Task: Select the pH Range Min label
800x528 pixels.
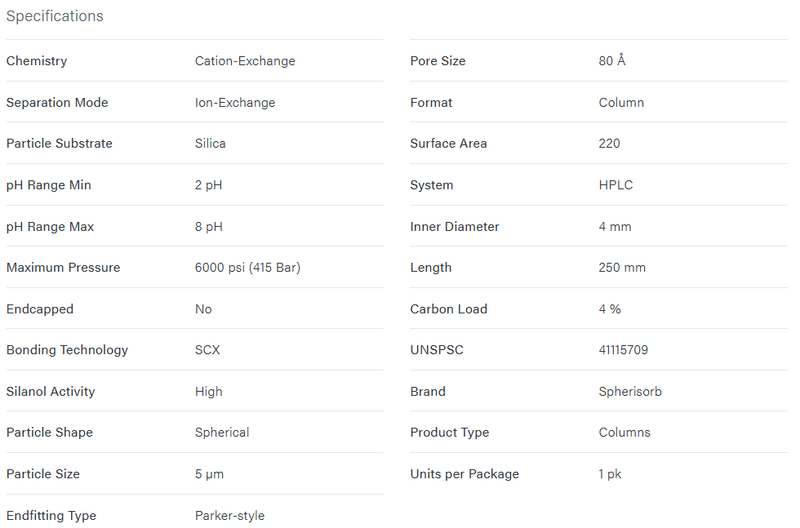Action: coord(48,185)
